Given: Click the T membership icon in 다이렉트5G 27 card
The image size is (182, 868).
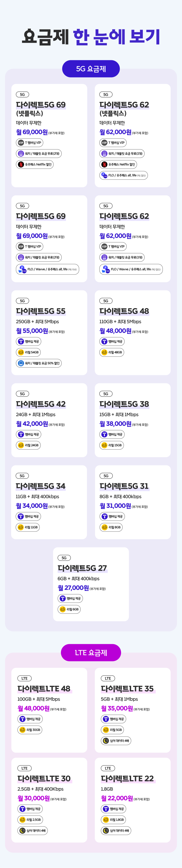Looking at the screenshot, I should pyautogui.click(x=63, y=598).
